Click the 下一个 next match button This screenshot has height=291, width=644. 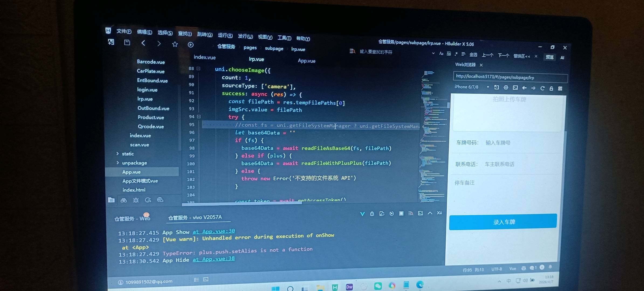[503, 56]
